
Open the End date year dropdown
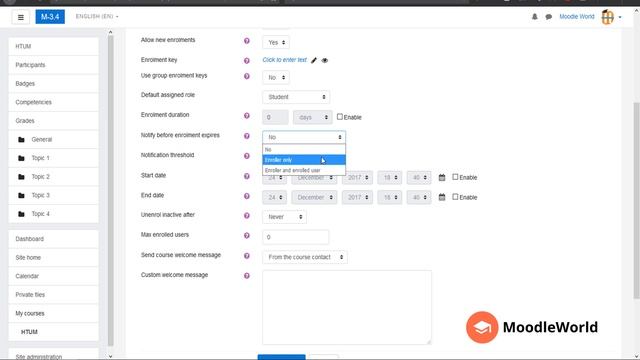(358, 197)
